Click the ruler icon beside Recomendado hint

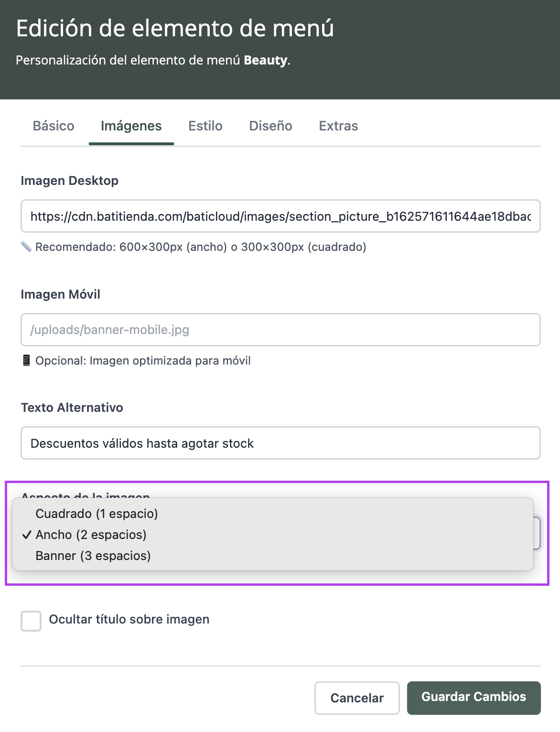(26, 247)
